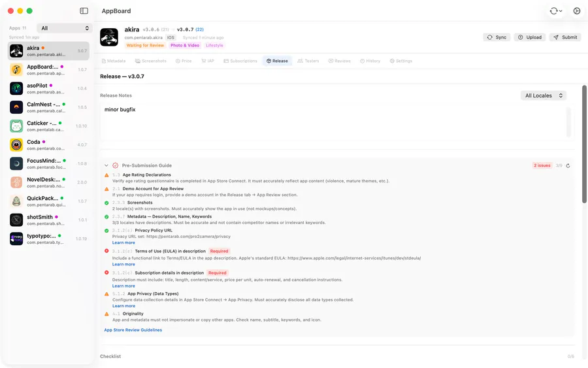Open the Reviews tab

(x=340, y=61)
